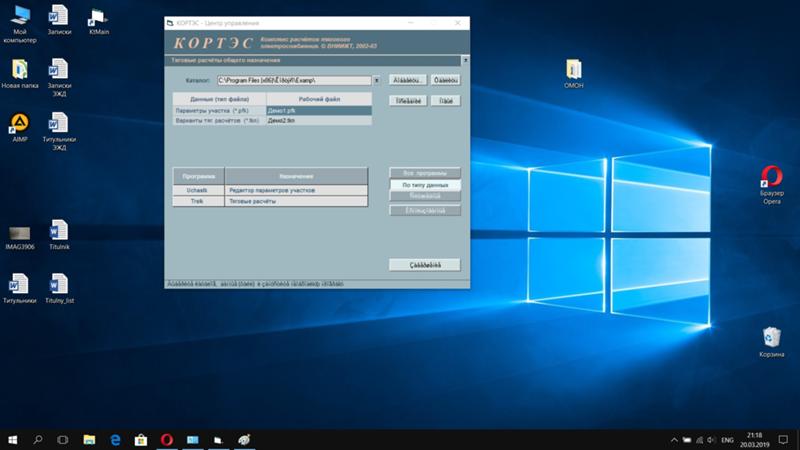Select the Записки ЭЖД document icon

click(x=59, y=78)
